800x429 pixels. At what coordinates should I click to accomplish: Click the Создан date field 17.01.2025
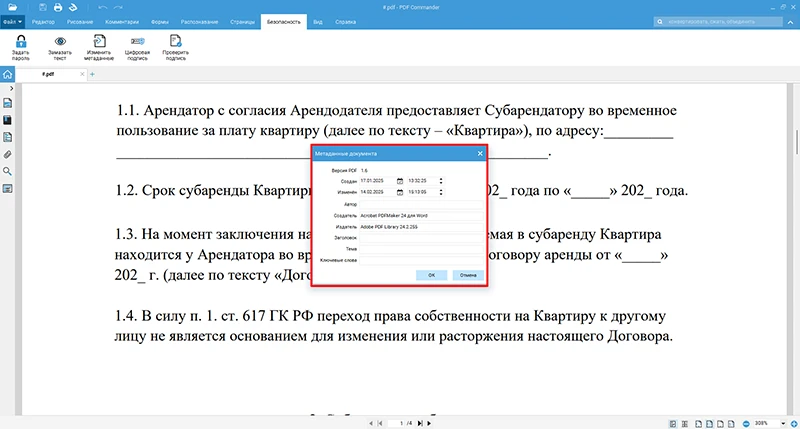click(x=377, y=181)
